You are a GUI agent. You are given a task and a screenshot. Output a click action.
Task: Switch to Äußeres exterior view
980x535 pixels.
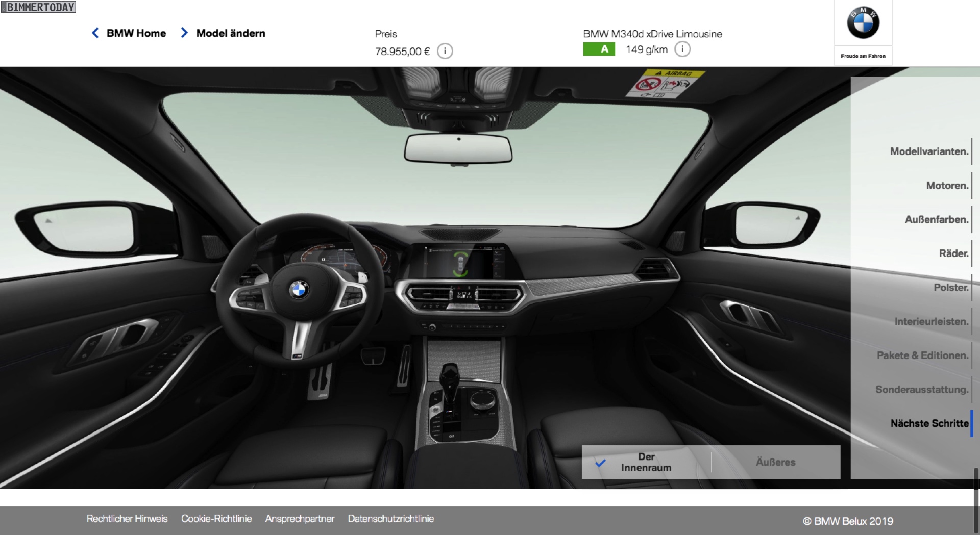(775, 462)
